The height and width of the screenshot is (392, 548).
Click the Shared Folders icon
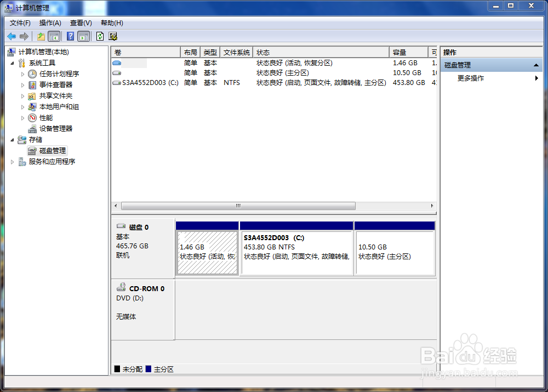32,96
